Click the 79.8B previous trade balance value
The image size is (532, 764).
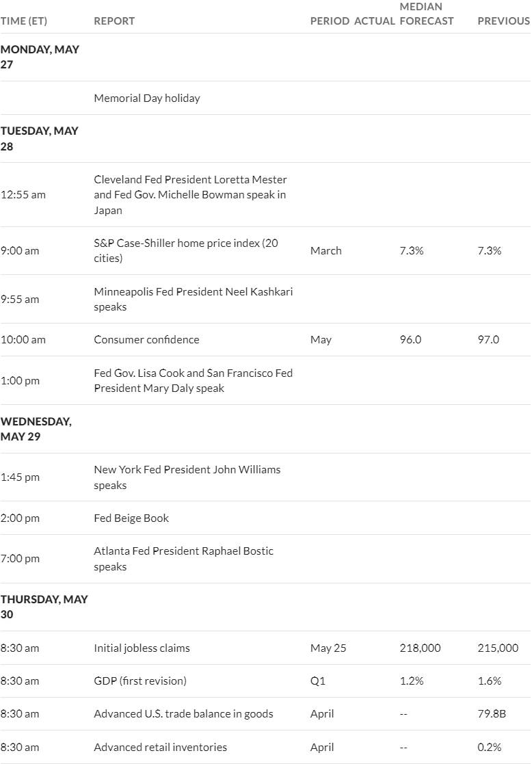click(492, 714)
